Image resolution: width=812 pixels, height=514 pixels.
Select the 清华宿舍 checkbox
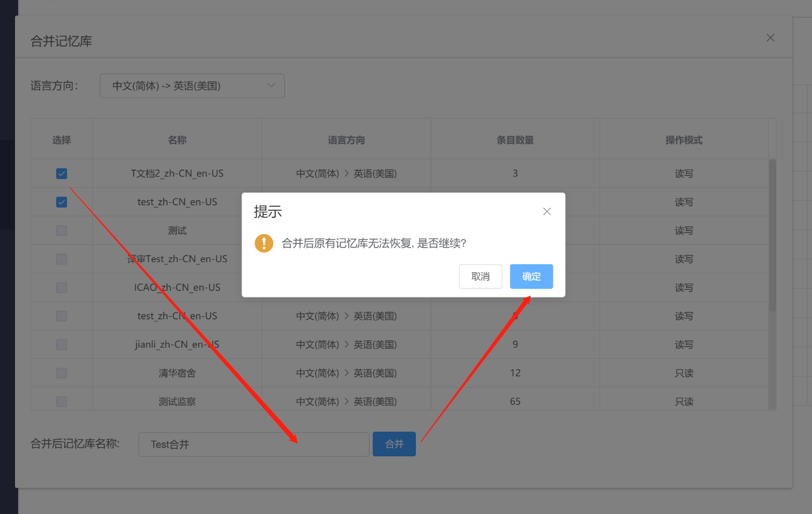pos(62,373)
